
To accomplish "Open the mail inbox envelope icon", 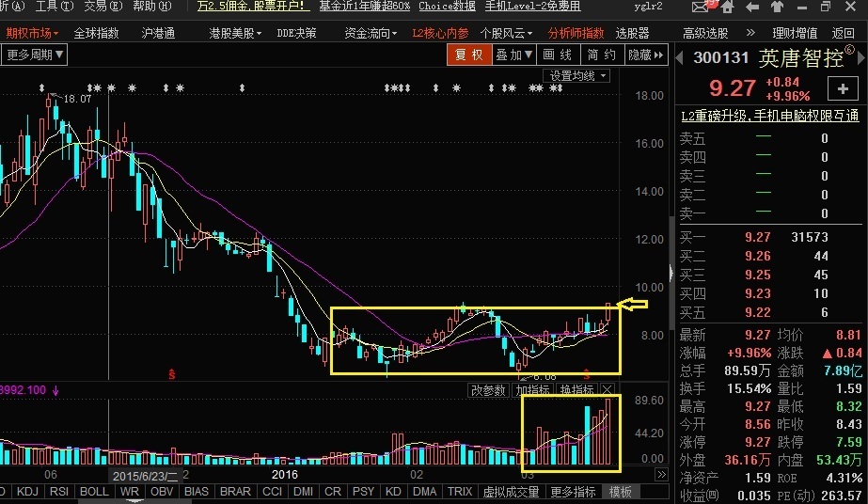I will pyautogui.click(x=701, y=8).
